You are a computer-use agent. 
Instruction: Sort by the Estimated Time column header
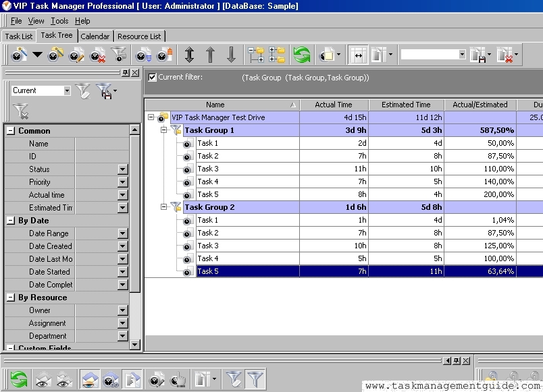click(406, 105)
